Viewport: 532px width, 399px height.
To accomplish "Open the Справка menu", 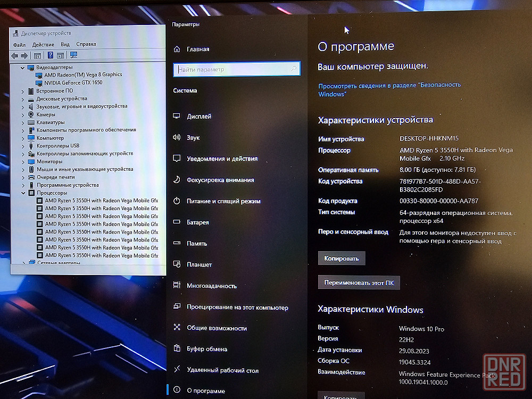I will click(x=86, y=44).
